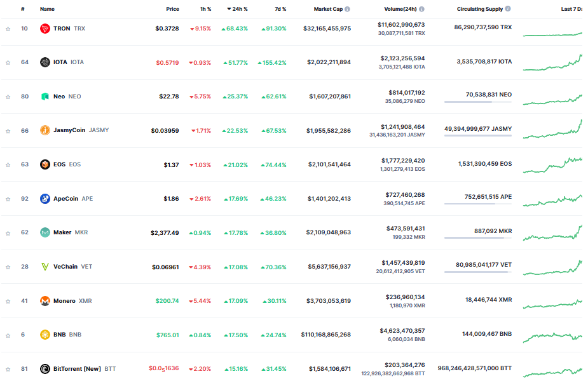Toggle the watchlist star for IOTA
The height and width of the screenshot is (381, 588).
(8, 63)
